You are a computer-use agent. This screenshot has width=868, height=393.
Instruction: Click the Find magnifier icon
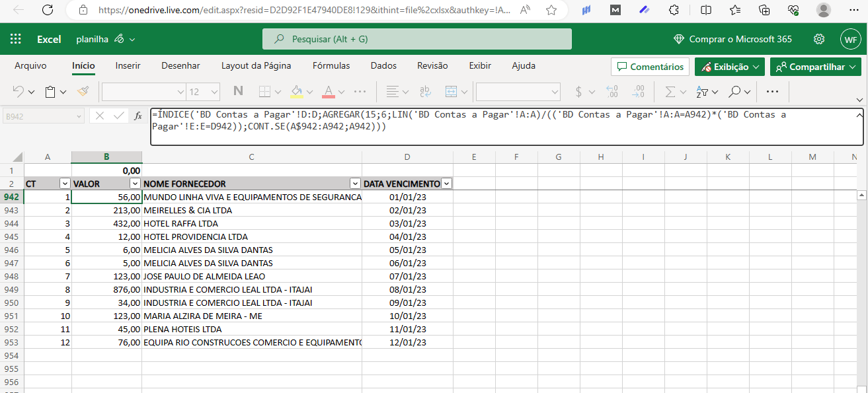click(x=734, y=91)
